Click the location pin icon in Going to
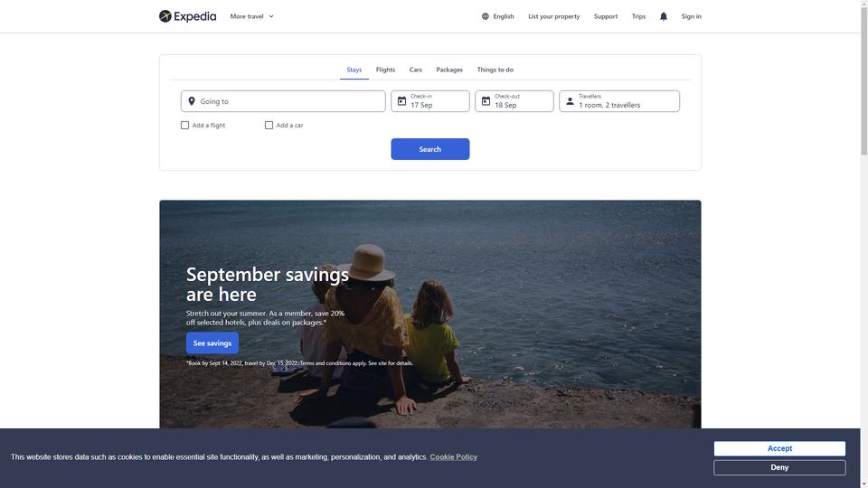868x488 pixels. 192,101
